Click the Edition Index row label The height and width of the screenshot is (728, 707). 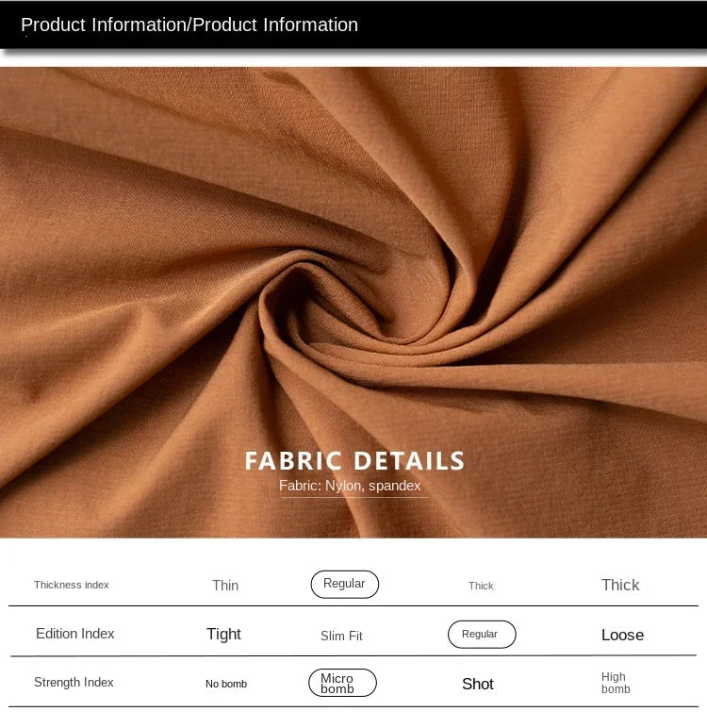75,634
